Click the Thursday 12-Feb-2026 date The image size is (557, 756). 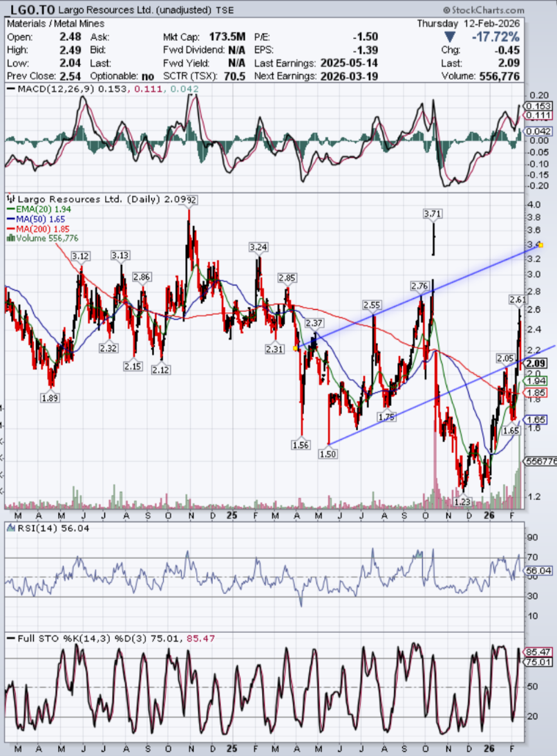[x=469, y=24]
